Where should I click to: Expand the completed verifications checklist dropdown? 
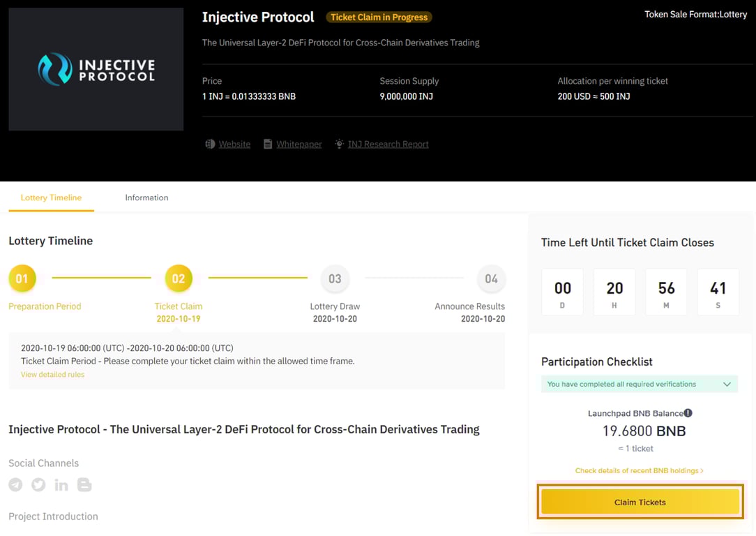tap(727, 384)
